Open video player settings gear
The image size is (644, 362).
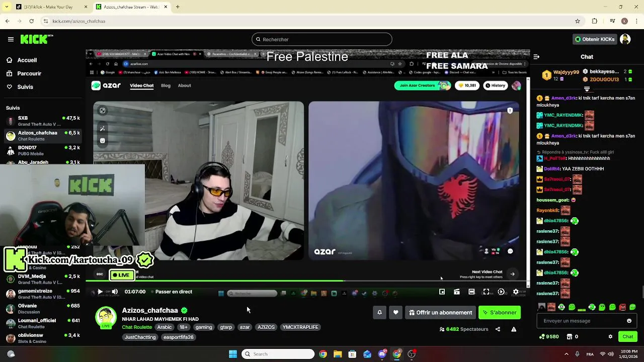516,292
